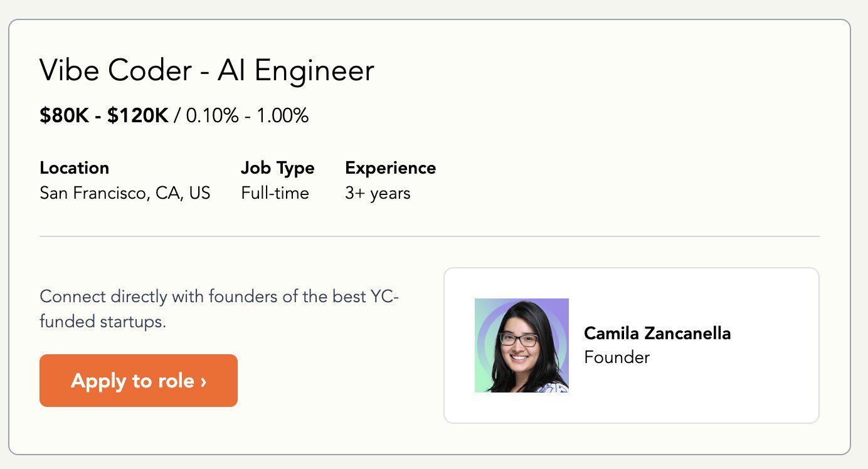
Task: Click the Founder role text under name
Action: 617,357
